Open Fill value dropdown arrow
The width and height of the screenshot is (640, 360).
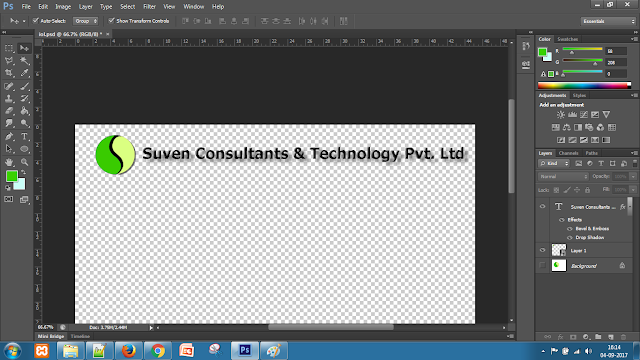(633, 190)
